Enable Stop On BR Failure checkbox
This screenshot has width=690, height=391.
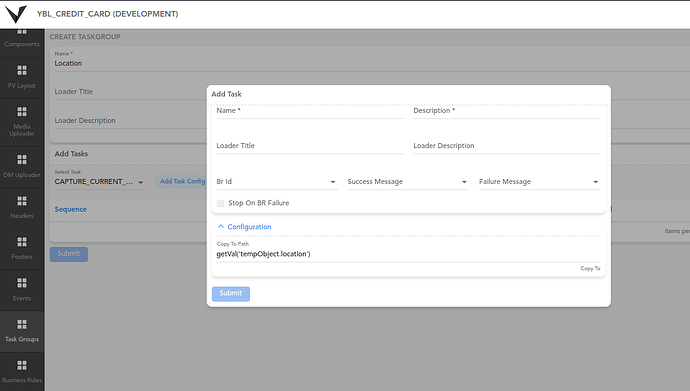(x=220, y=203)
